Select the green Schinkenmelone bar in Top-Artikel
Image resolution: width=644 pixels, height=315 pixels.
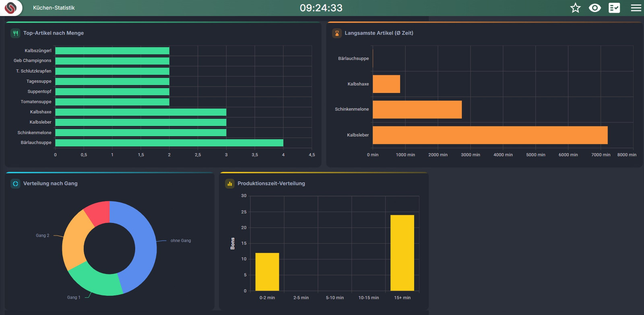[x=141, y=132]
